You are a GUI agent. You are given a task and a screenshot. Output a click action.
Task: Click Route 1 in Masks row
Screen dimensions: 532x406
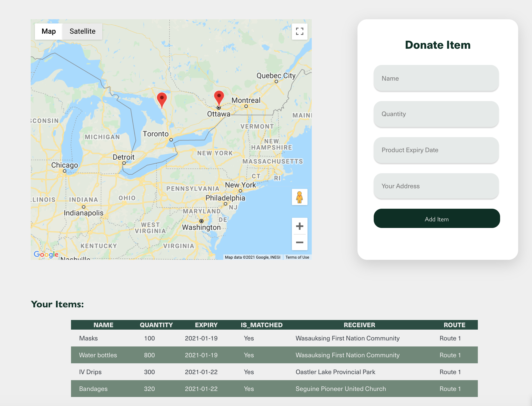point(450,338)
